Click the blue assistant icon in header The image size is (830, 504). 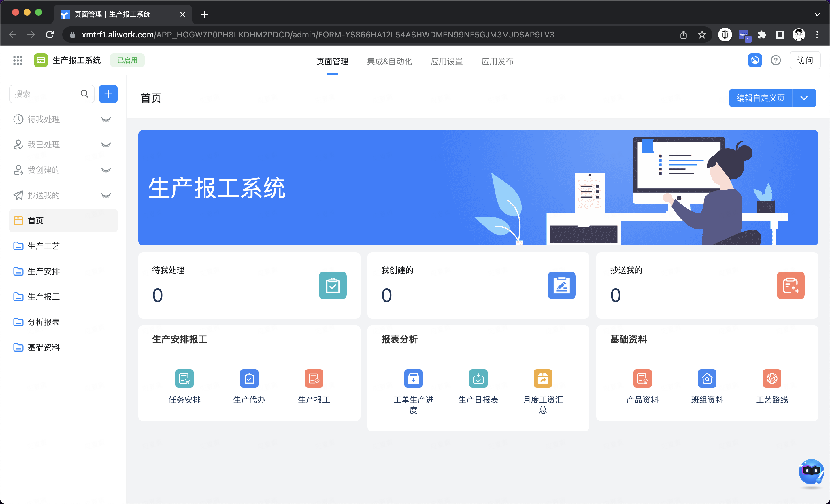(x=755, y=60)
